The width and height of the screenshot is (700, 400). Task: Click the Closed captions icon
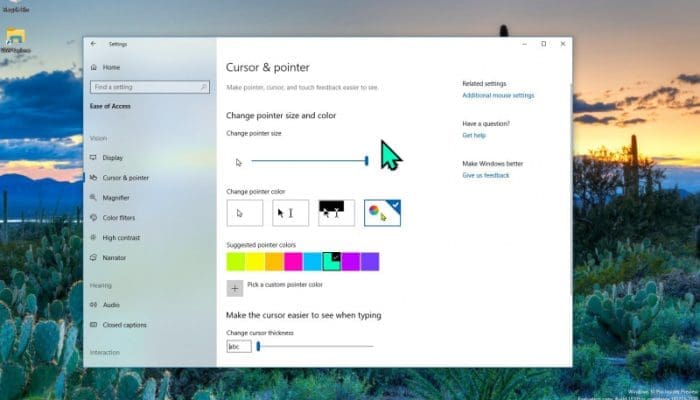tap(93, 325)
